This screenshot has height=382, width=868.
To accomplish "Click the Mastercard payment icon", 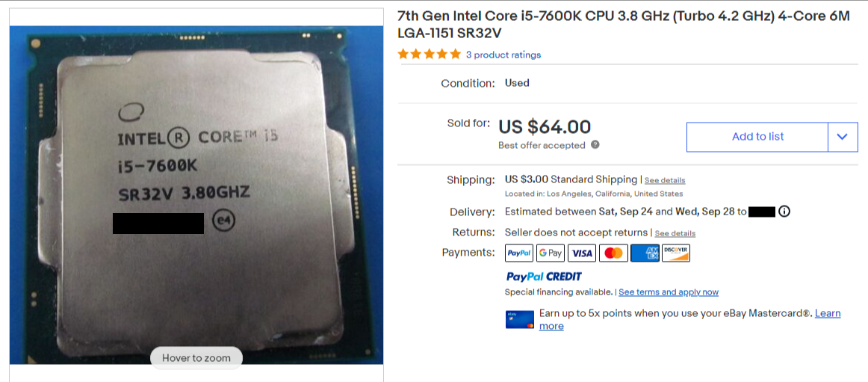I will click(x=613, y=253).
